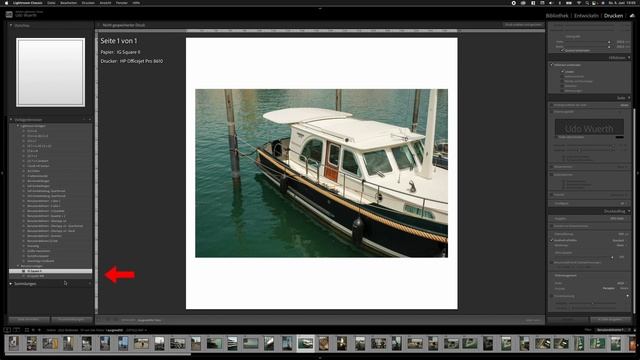Open the Hilfe menu
Viewport: 640px width, 360px height.
coord(136,2)
